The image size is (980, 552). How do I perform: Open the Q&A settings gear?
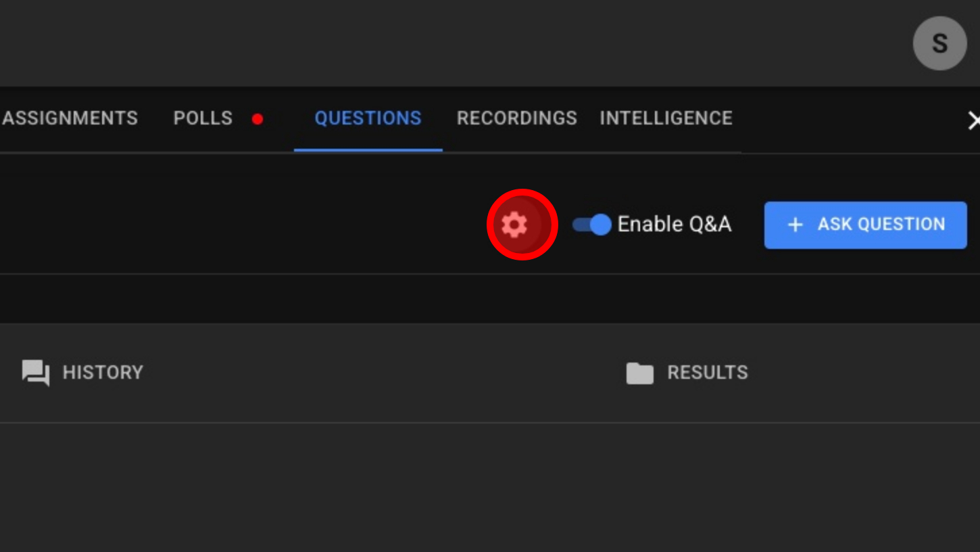point(514,225)
